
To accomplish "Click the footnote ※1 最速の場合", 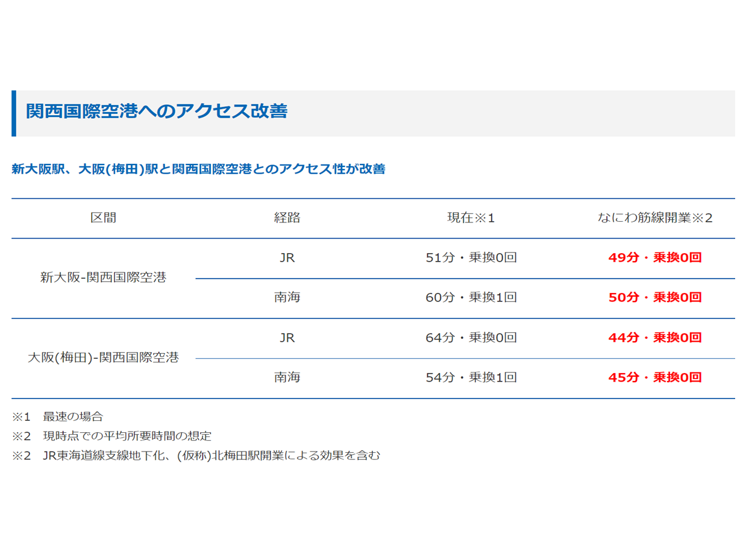I will (x=58, y=417).
